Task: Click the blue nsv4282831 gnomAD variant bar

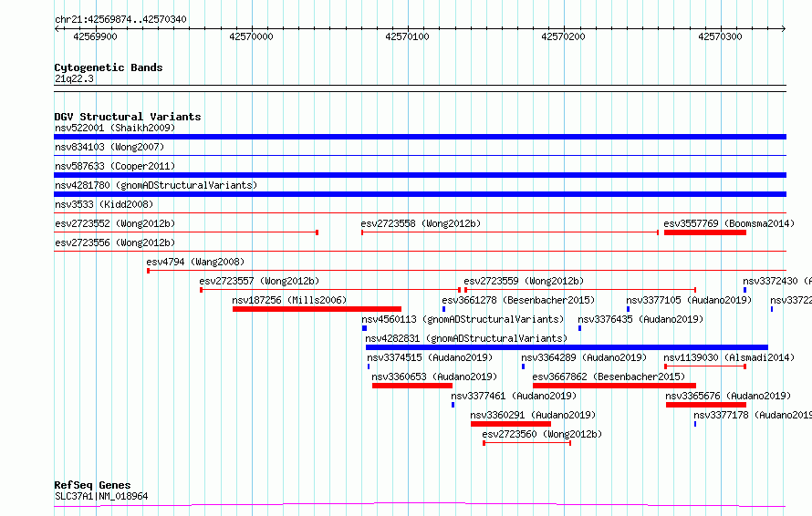Action: pyautogui.click(x=567, y=347)
